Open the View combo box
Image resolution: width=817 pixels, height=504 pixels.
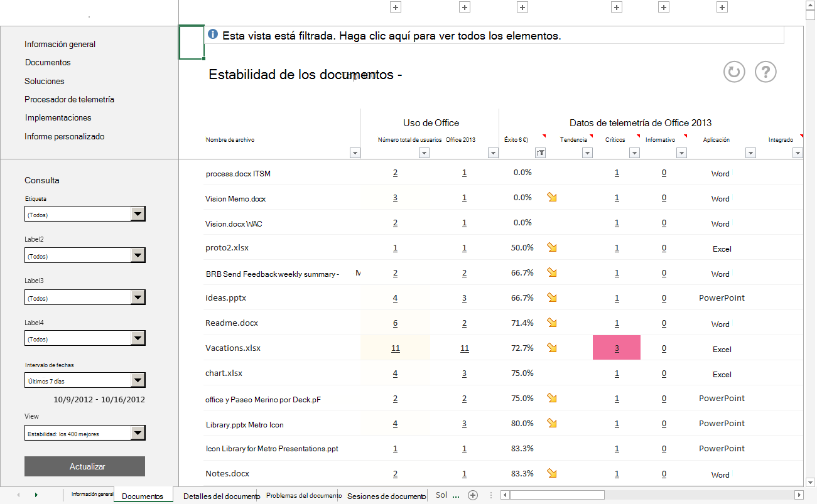[85, 433]
